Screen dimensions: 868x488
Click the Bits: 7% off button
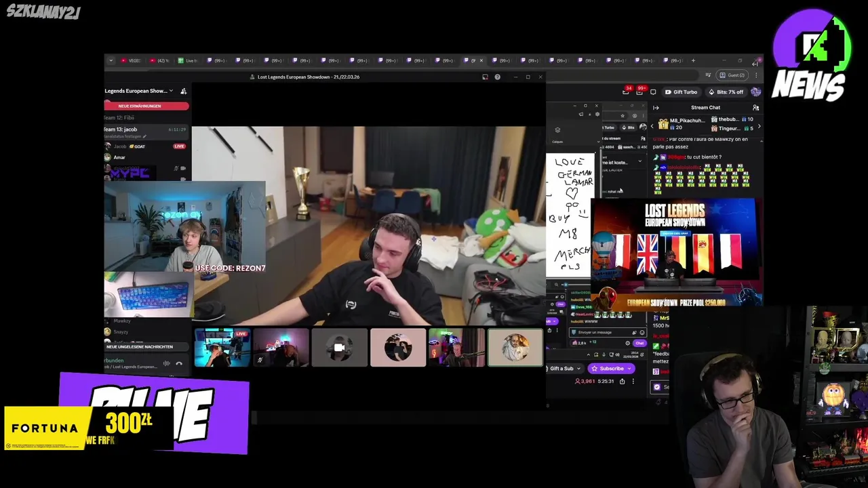[x=726, y=92]
